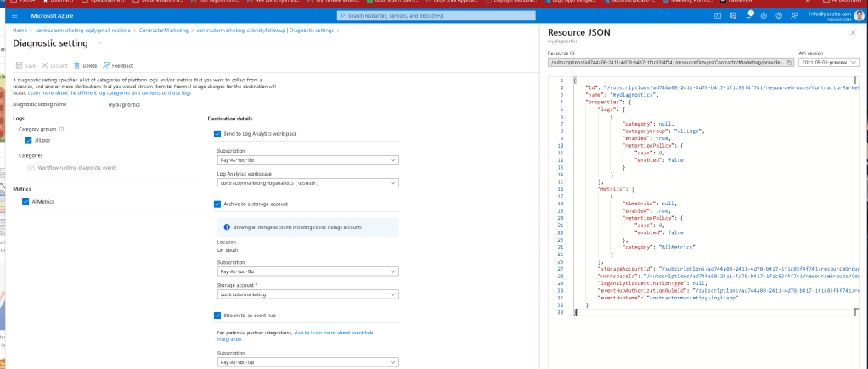This screenshot has width=868, height=369.
Task: Open the Learn more about log categories link
Action: pos(110,93)
